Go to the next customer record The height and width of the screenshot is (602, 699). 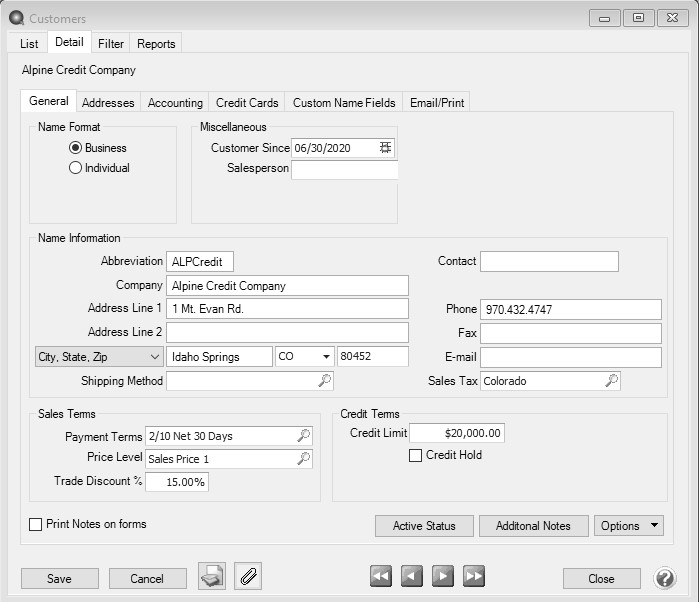coord(443,576)
